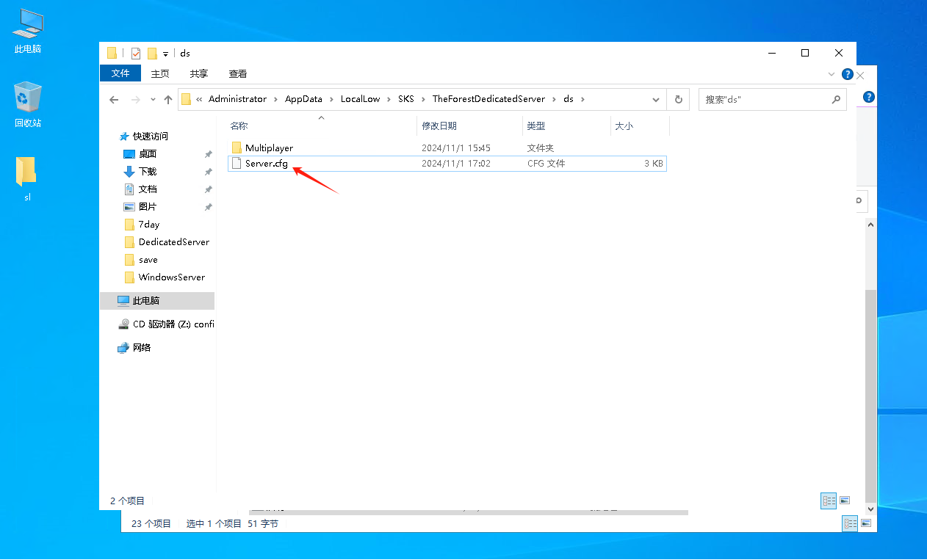Go back with the back arrow
The height and width of the screenshot is (560, 927).
[x=114, y=99]
